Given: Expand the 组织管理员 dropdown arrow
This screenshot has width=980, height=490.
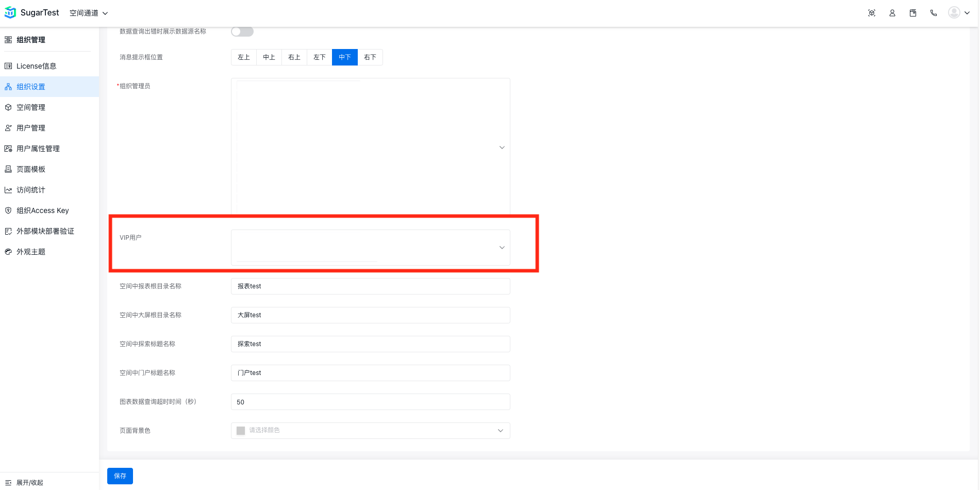Looking at the screenshot, I should [502, 148].
